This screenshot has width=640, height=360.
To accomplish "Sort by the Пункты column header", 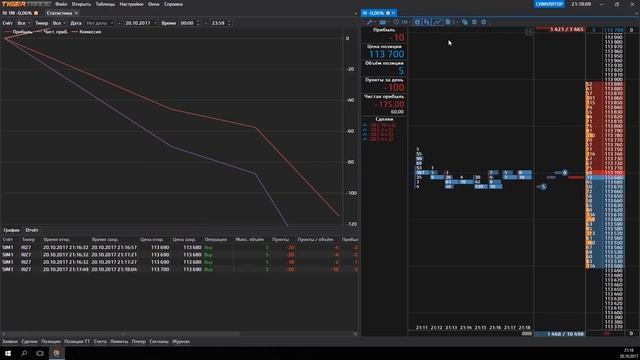I will (x=280, y=240).
